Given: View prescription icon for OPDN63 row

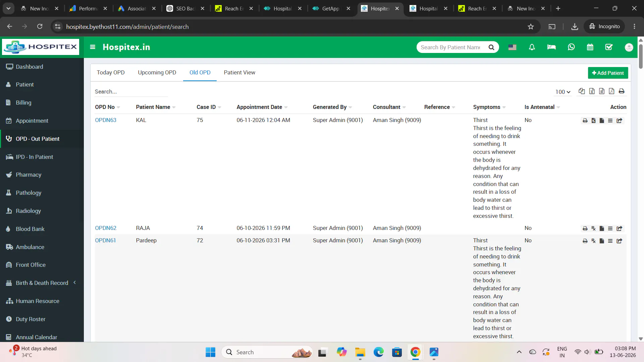Looking at the screenshot, I should click(593, 121).
